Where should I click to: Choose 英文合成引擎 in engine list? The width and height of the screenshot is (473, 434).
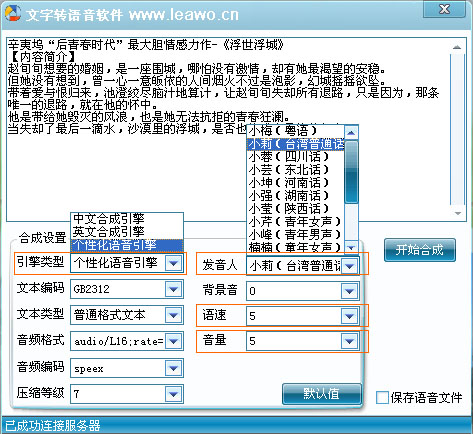point(127,232)
